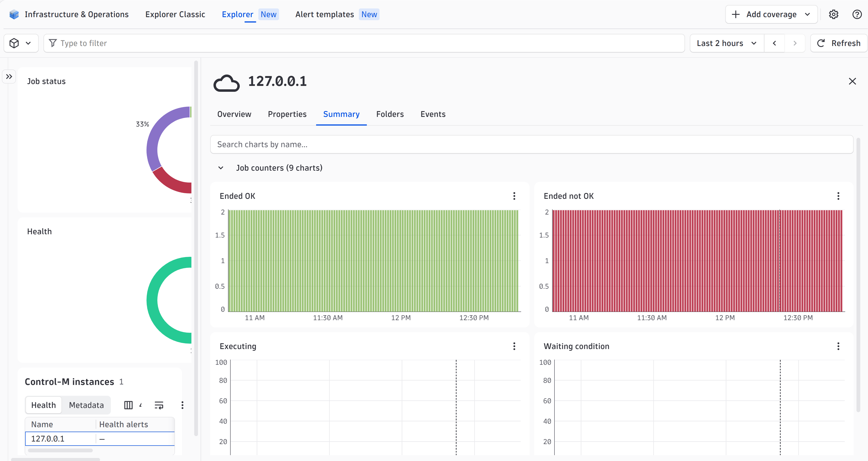Viewport: 868px width, 461px height.
Task: Close the 127.0.0.1 details panel
Action: (x=852, y=81)
